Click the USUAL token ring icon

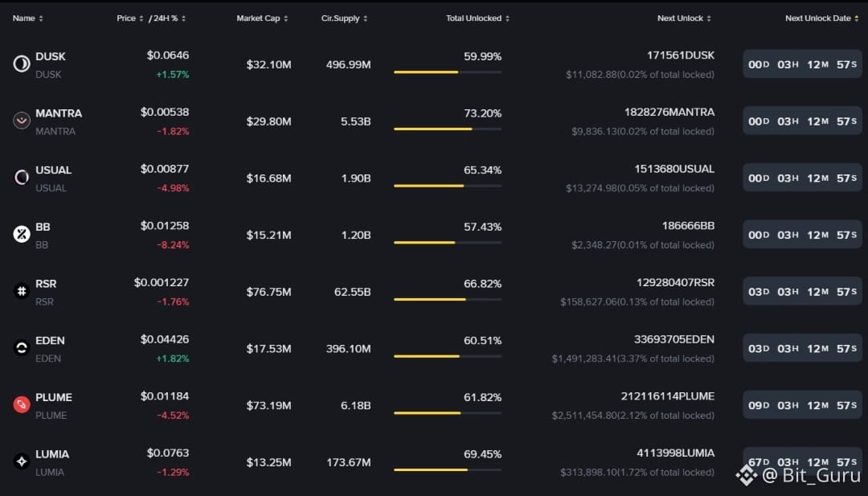[22, 178]
